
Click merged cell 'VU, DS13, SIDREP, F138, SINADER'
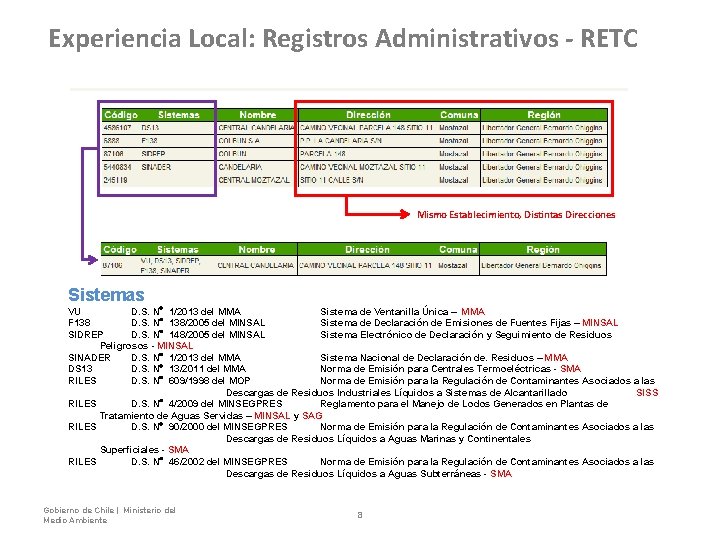[x=170, y=265]
